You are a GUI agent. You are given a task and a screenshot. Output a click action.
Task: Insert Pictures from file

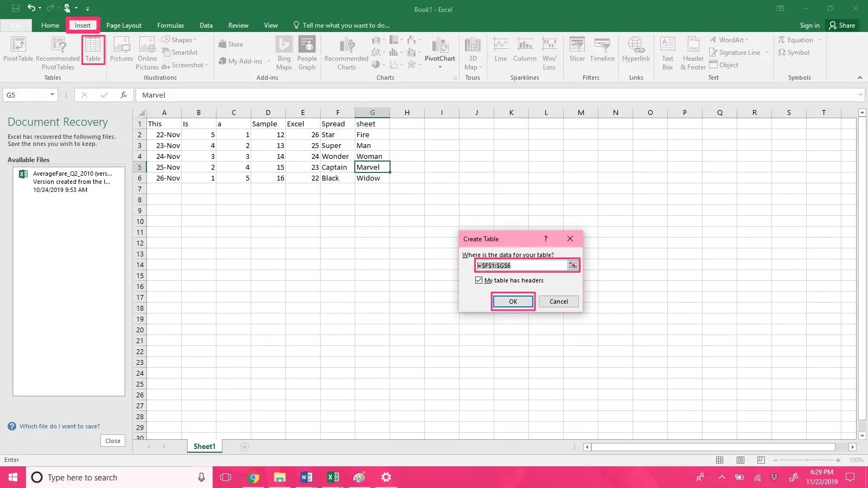pyautogui.click(x=121, y=50)
